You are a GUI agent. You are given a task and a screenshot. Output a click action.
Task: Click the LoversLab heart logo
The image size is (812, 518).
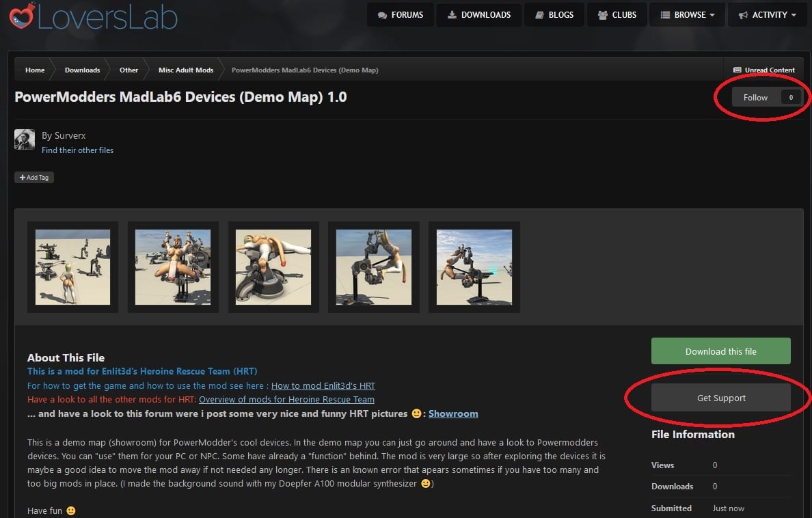(x=22, y=16)
